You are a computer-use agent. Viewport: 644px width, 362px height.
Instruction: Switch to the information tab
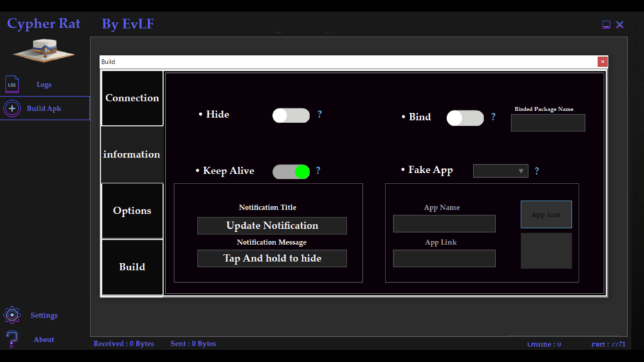pyautogui.click(x=132, y=155)
